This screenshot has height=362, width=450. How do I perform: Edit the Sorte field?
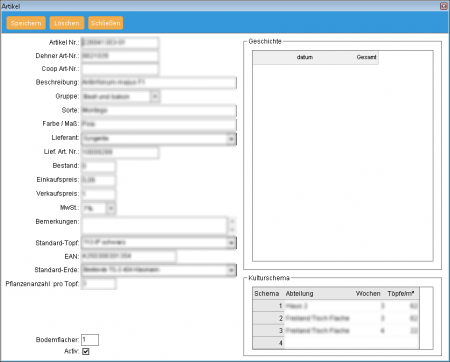click(x=159, y=110)
